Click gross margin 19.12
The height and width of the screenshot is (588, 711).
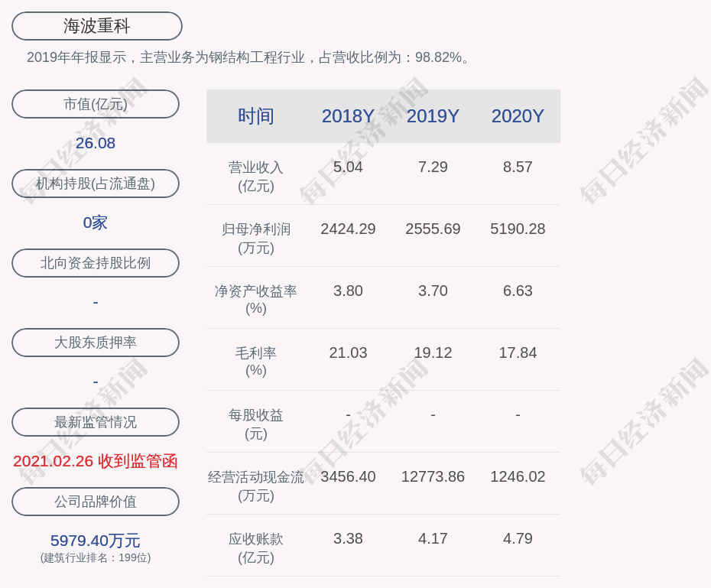pos(433,352)
